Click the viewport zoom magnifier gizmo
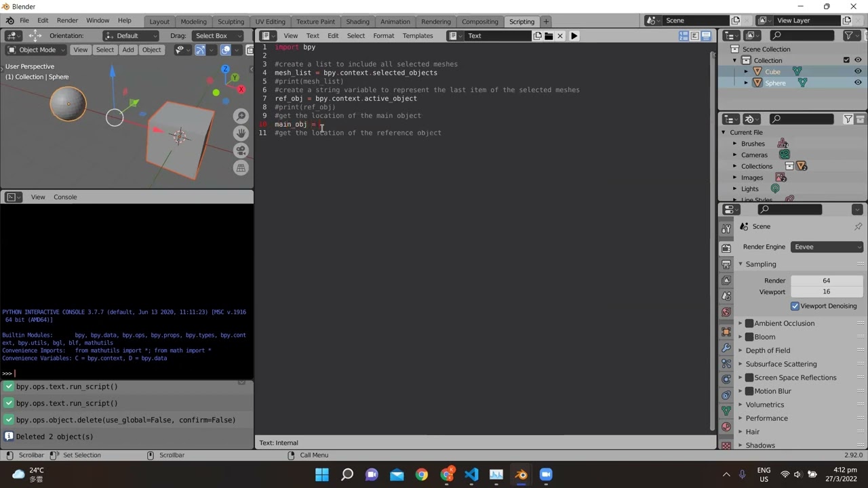Image resolution: width=868 pixels, height=488 pixels. click(241, 116)
